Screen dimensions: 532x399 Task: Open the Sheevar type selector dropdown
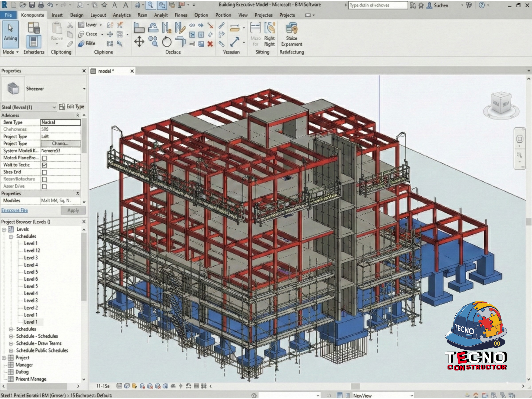(x=84, y=89)
